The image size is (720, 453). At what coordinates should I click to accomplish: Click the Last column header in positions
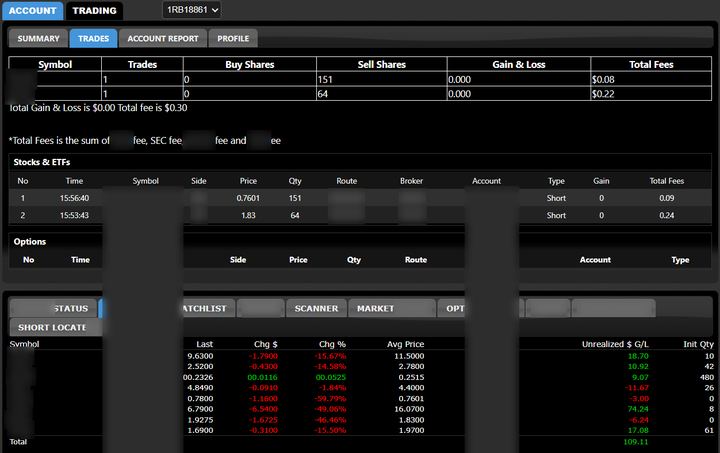tap(204, 344)
